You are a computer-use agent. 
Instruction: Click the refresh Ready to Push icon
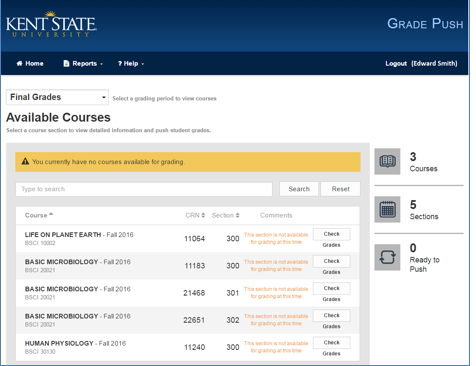coord(387,257)
